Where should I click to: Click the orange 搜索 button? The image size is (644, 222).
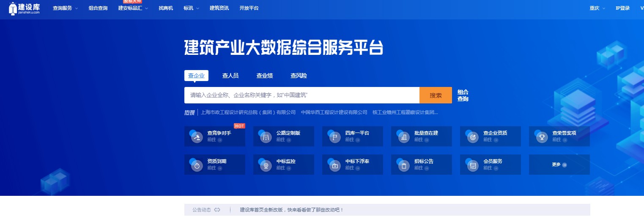[436, 95]
